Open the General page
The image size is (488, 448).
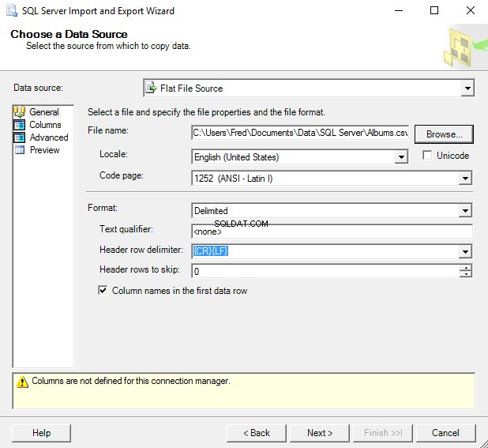click(x=44, y=112)
